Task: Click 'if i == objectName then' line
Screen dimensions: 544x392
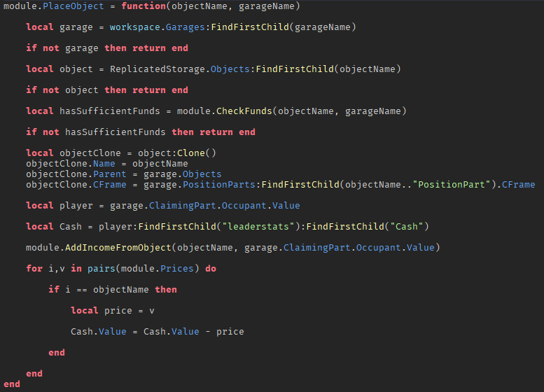Action: pos(113,289)
